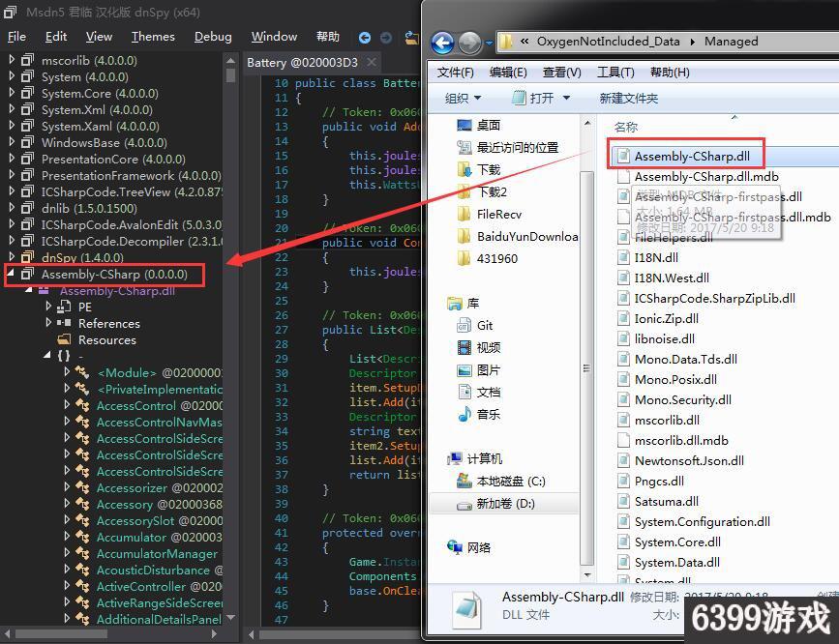Screen dimensions: 839x644
Task: Click the AcousticDisturbance class icon
Action: coord(82,571)
